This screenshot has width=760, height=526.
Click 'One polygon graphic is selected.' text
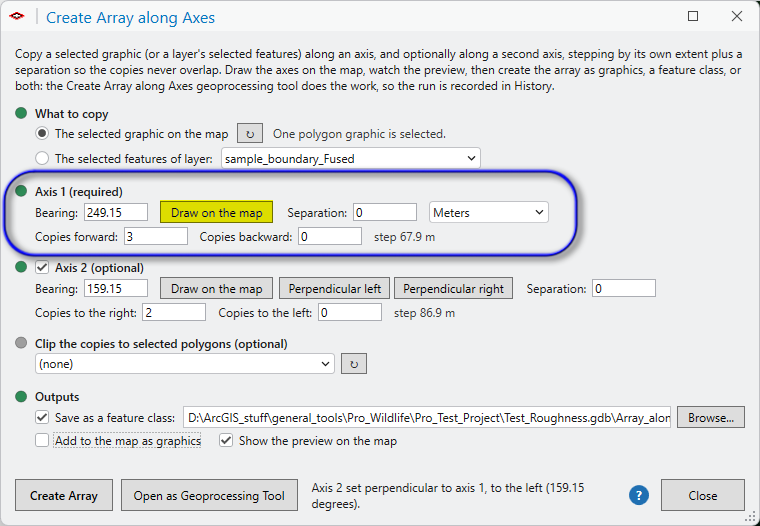(x=359, y=134)
